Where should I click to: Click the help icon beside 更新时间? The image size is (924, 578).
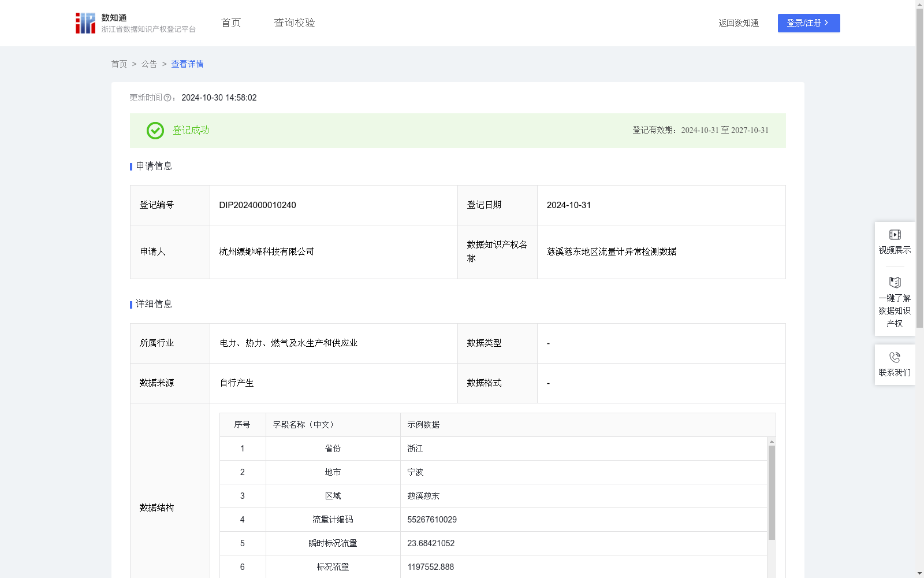167,98
